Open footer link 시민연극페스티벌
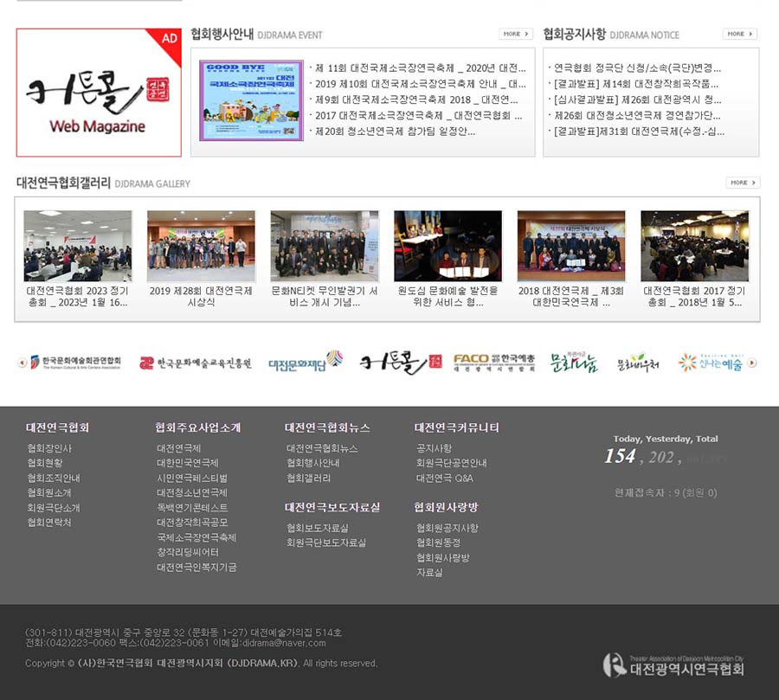The width and height of the screenshot is (779, 700). click(192, 478)
